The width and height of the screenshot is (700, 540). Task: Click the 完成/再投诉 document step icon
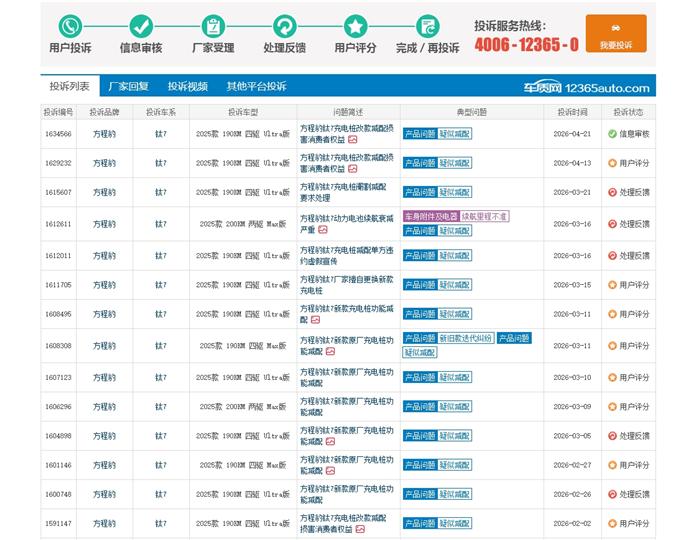click(x=427, y=26)
